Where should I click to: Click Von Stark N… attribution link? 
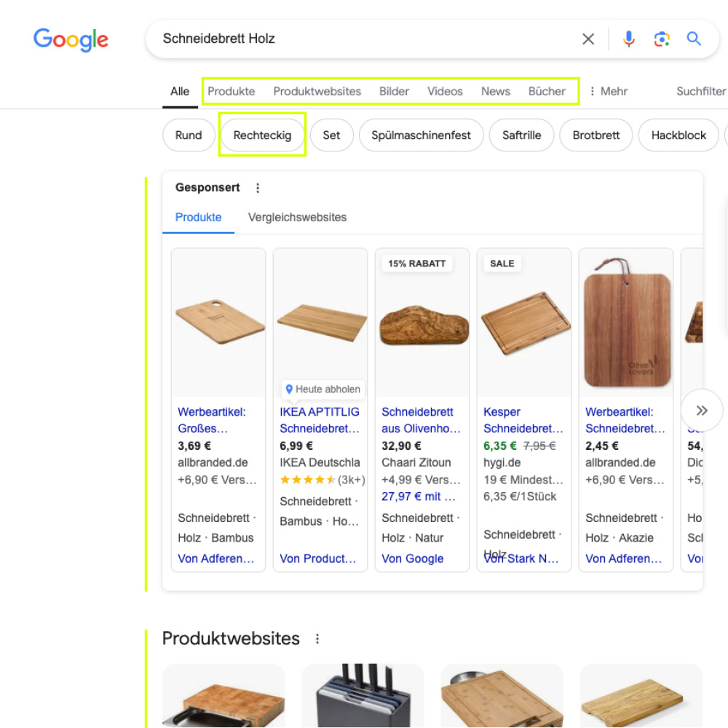point(521,558)
